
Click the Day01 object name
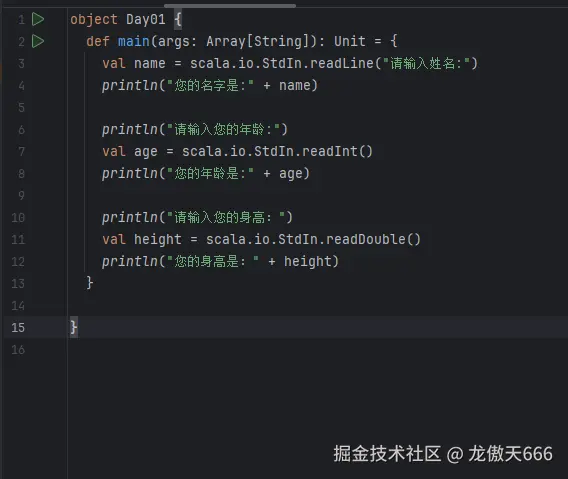coord(146,19)
